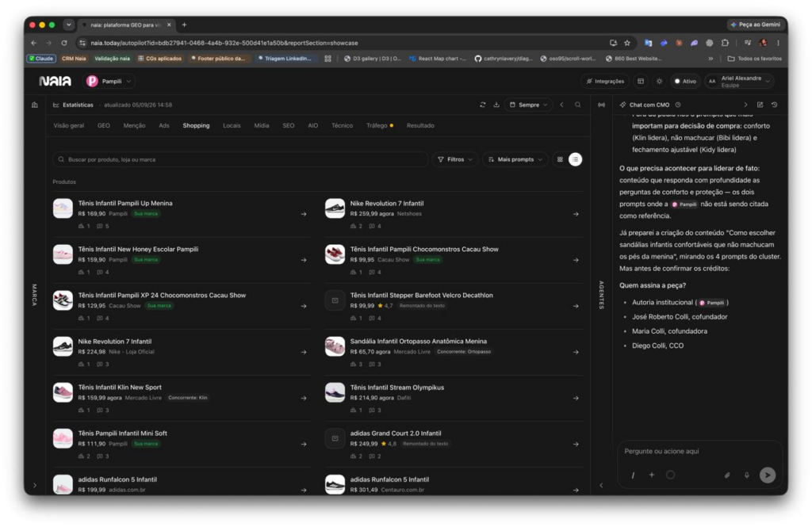Open the Filtros dropdown
Viewport: 812px width, 527px height.
[455, 159]
